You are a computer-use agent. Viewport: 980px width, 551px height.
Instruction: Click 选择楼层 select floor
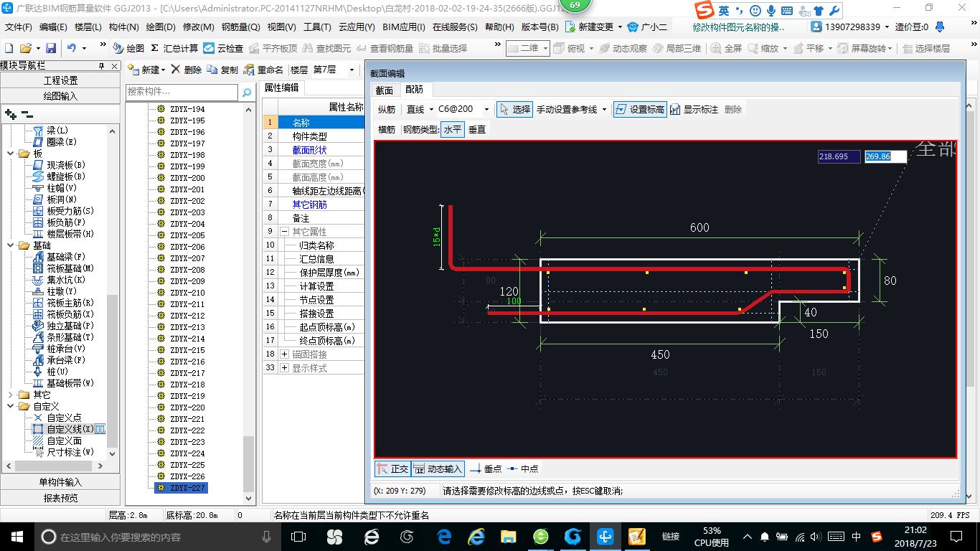[926, 48]
